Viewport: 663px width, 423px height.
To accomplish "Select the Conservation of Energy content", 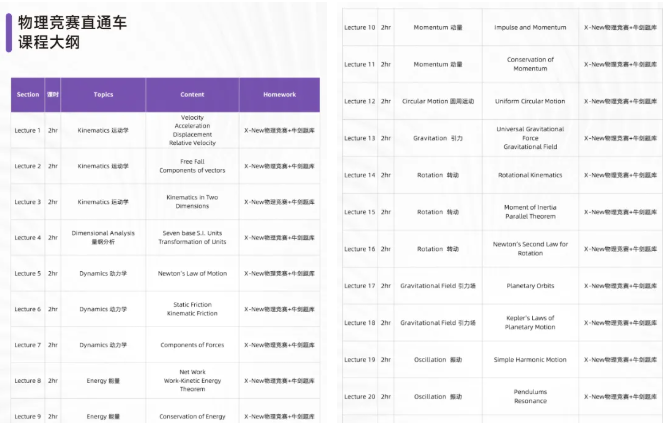I will point(192,416).
